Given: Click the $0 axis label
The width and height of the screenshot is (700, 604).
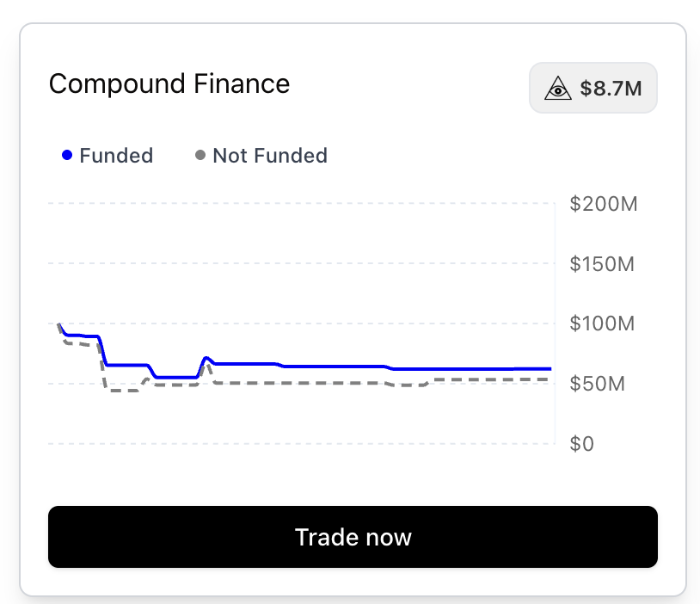Looking at the screenshot, I should (x=581, y=444).
